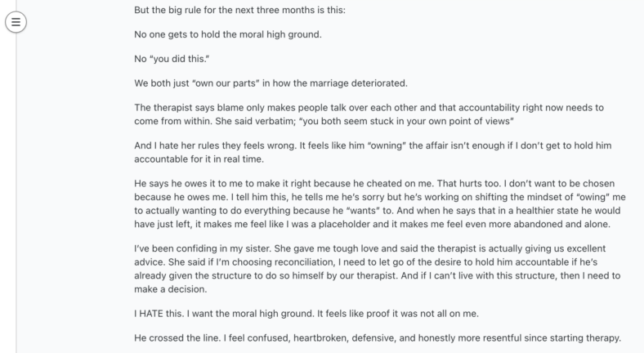This screenshot has width=644, height=353.
Task: Click the phrase "accountable for it in real time"
Action: pyautogui.click(x=199, y=159)
